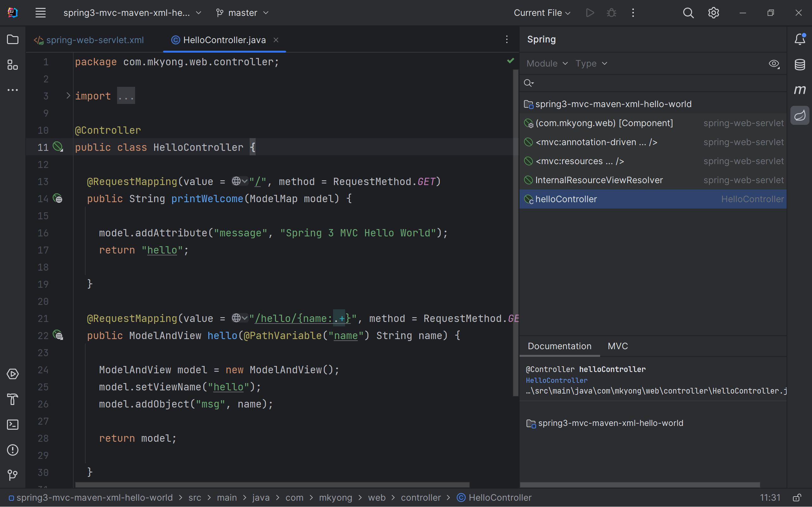Open Search Everywhere with the magnifier icon
Screen dimensions: 812x507
click(688, 13)
